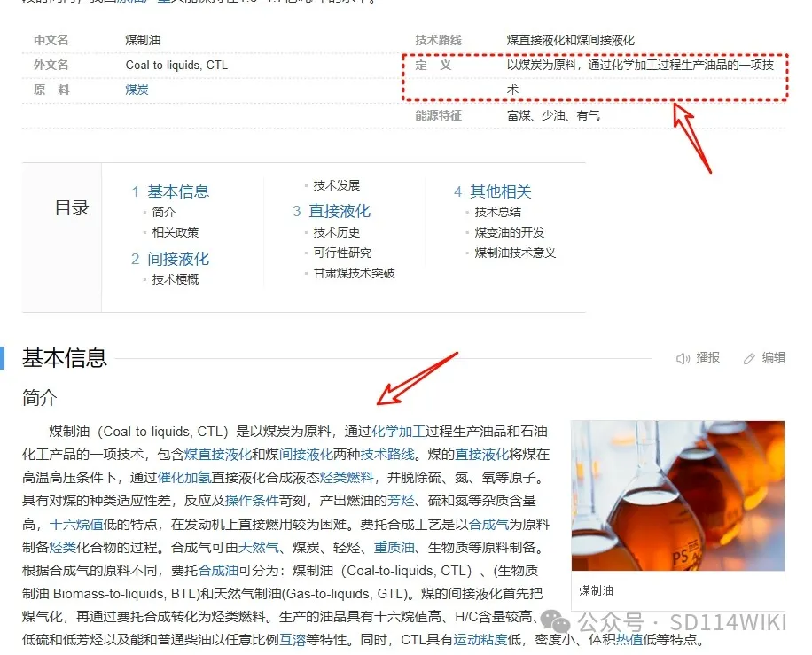The height and width of the screenshot is (655, 812).
Task: Click the 化学加工 hyperlink in the paragraph
Action: click(398, 432)
